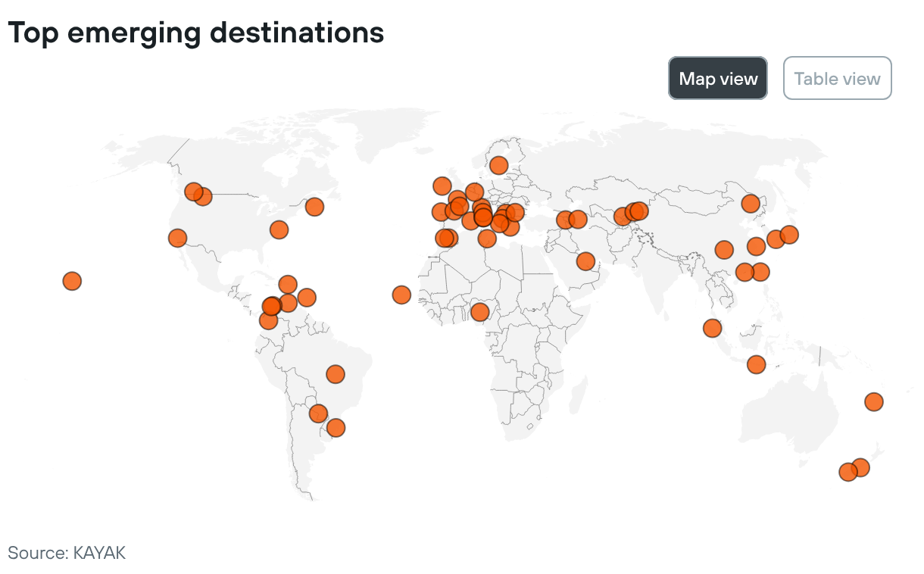Image resolution: width=924 pixels, height=574 pixels.
Task: Select the marker on the California coast
Action: (x=177, y=238)
